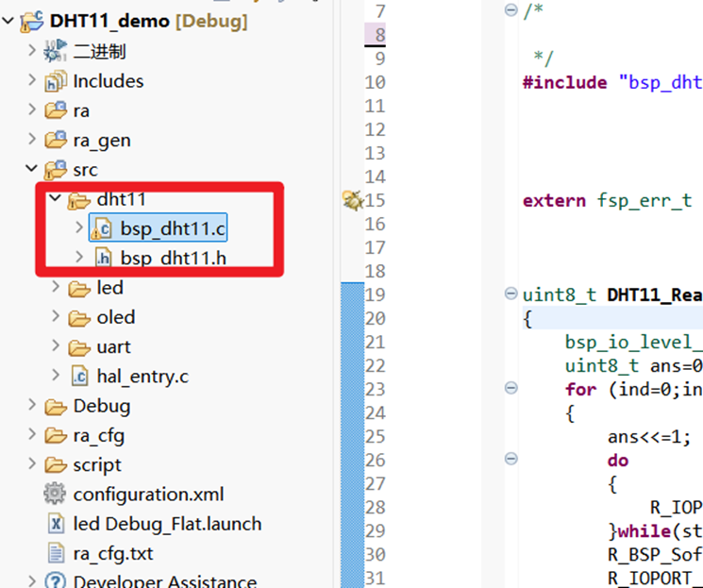The image size is (703, 588).
Task: Expand the Includes node
Action: pyautogui.click(x=31, y=80)
